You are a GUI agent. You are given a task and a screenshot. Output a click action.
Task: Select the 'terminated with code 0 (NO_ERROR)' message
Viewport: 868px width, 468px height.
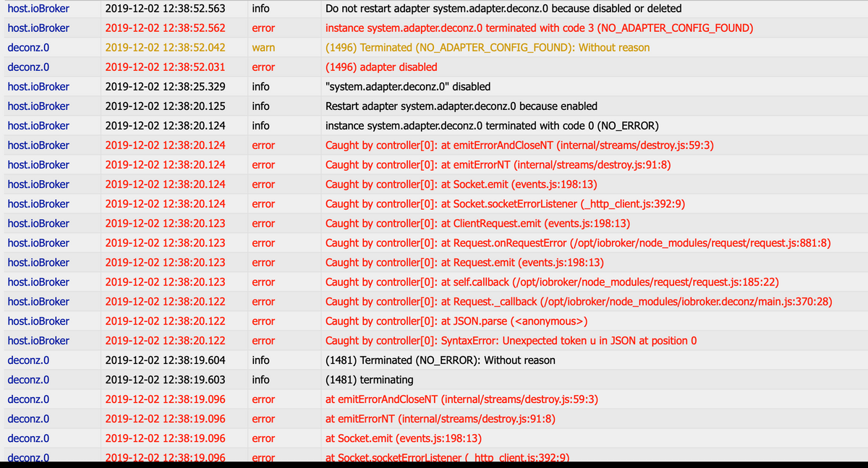492,126
